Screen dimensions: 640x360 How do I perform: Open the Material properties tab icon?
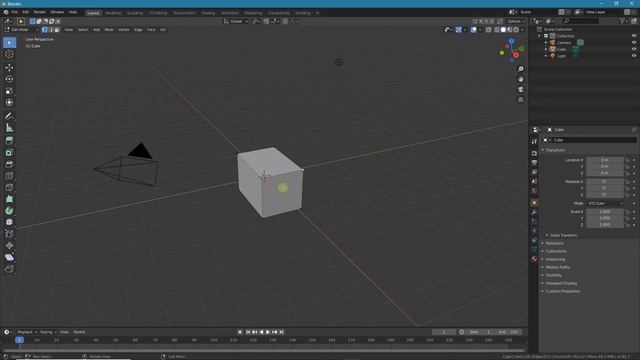(534, 259)
